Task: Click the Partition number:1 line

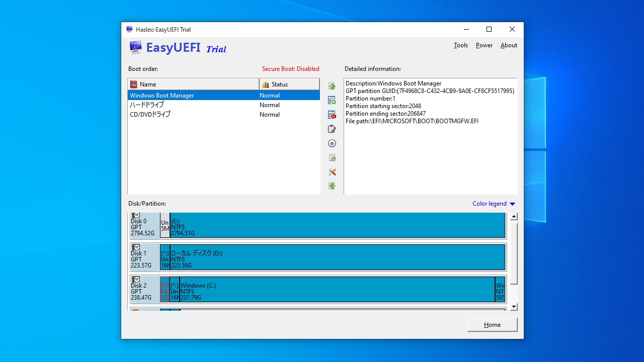Action: click(370, 99)
